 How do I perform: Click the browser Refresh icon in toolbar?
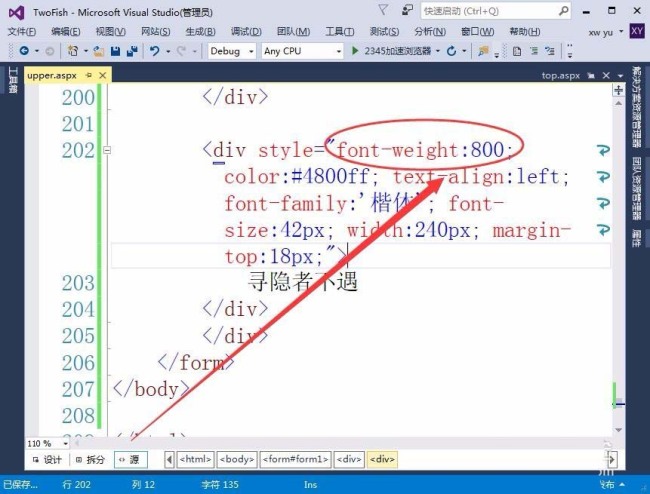pos(451,51)
